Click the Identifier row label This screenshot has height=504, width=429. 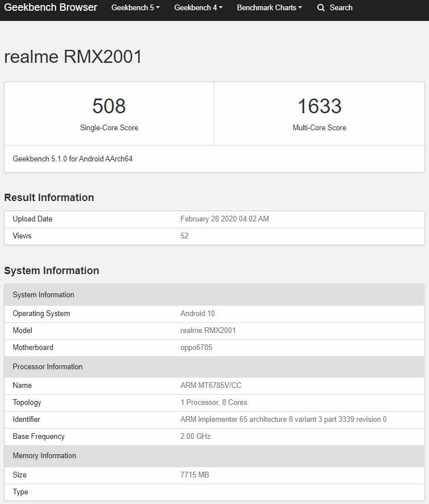click(27, 420)
